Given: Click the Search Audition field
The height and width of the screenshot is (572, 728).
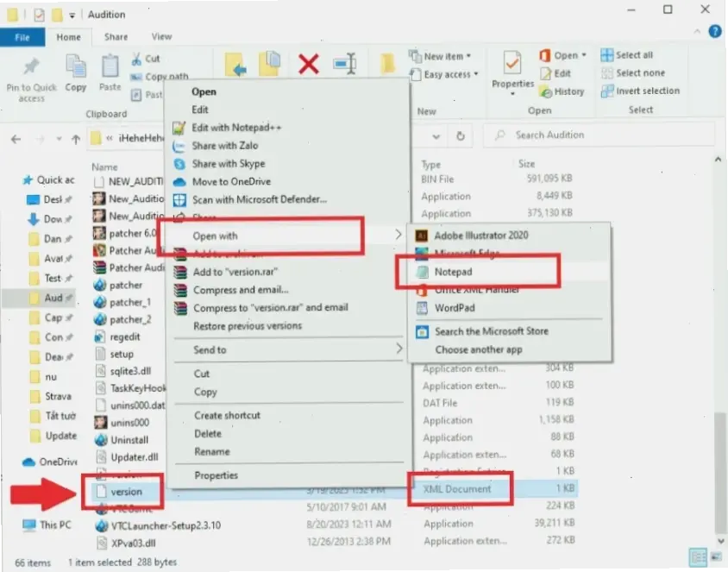Looking at the screenshot, I should [x=599, y=135].
